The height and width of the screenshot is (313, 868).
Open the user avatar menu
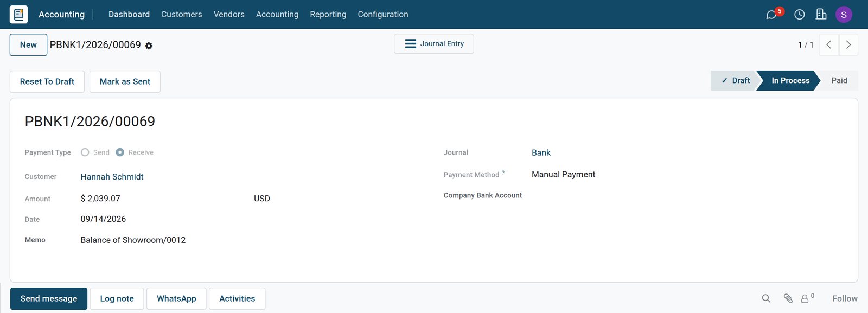[844, 15]
